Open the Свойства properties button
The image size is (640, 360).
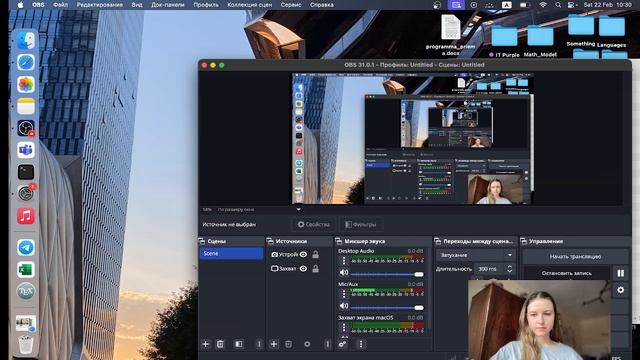313,224
